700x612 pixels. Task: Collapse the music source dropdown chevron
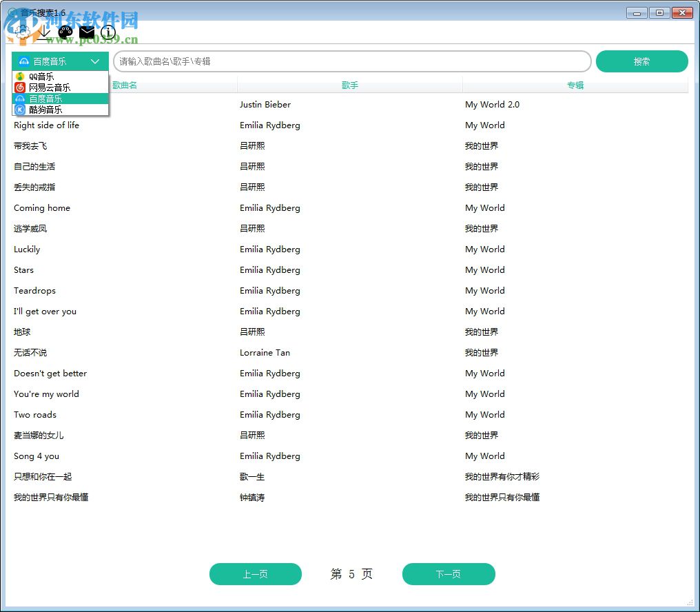[x=96, y=61]
